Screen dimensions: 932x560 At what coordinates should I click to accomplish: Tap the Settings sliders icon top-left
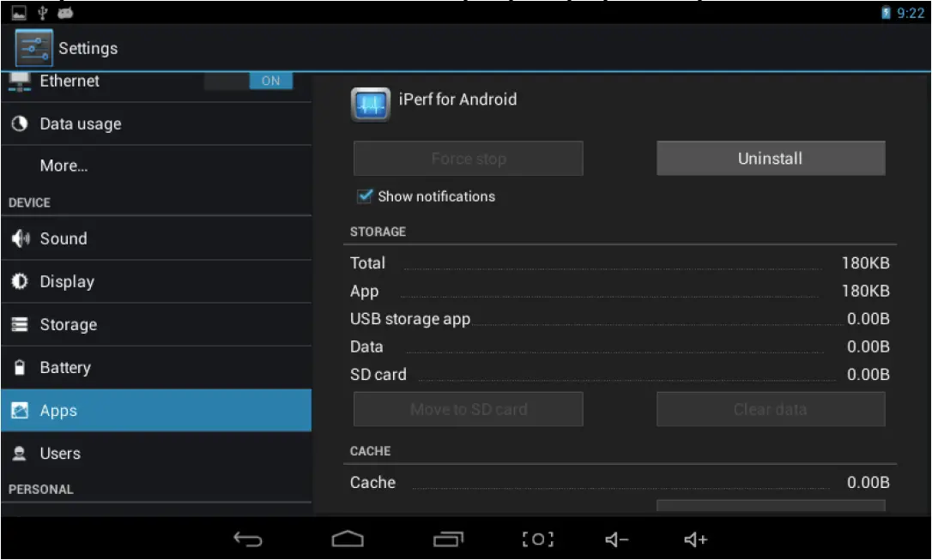[33, 47]
